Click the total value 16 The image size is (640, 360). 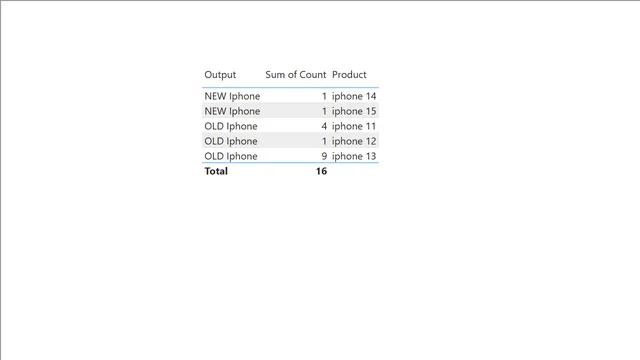321,171
